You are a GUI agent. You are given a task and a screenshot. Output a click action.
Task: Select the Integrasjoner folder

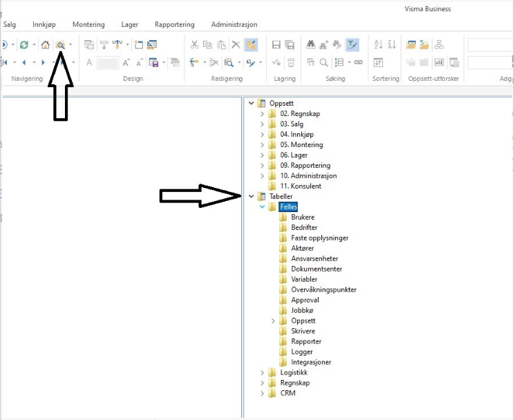click(311, 362)
